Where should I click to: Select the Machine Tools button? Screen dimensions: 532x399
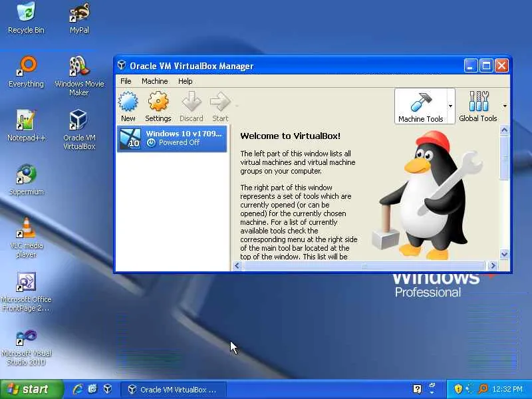(x=421, y=106)
